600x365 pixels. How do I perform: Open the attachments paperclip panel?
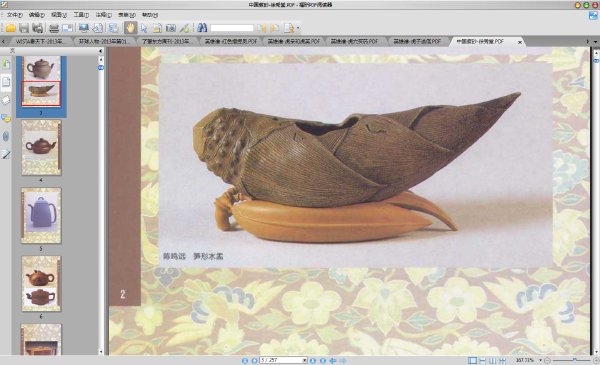(6, 136)
